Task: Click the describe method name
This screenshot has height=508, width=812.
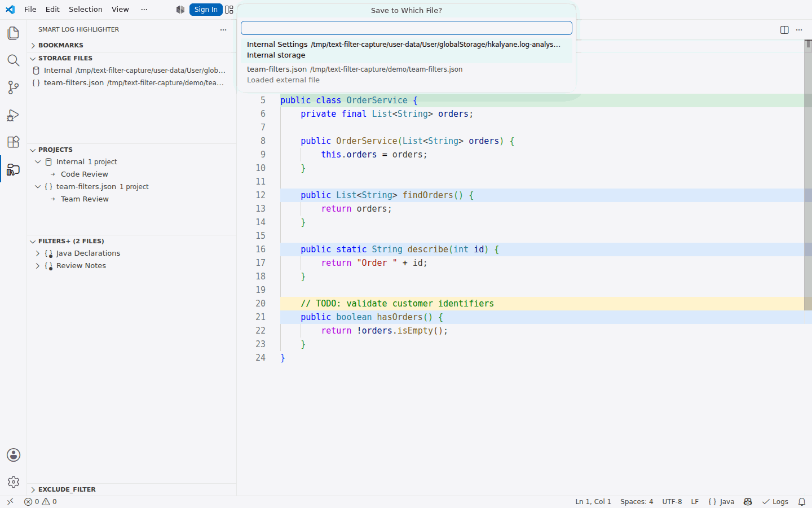Action: pos(428,249)
